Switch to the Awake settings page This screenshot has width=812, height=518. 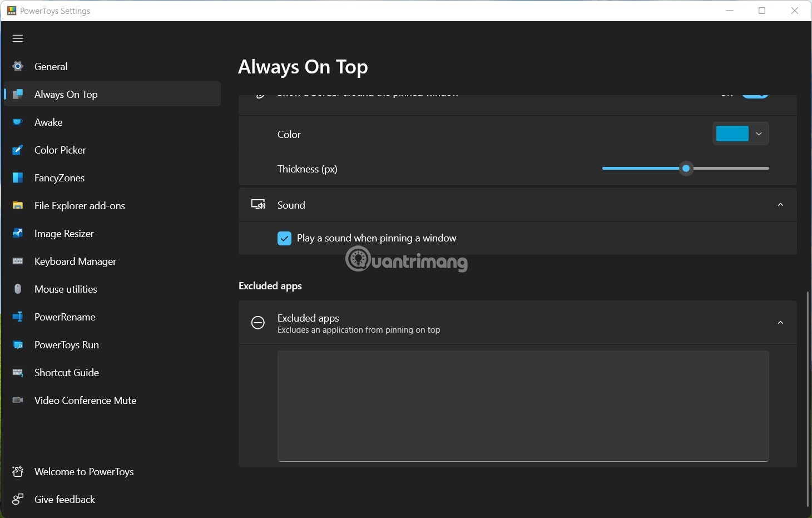coord(48,122)
